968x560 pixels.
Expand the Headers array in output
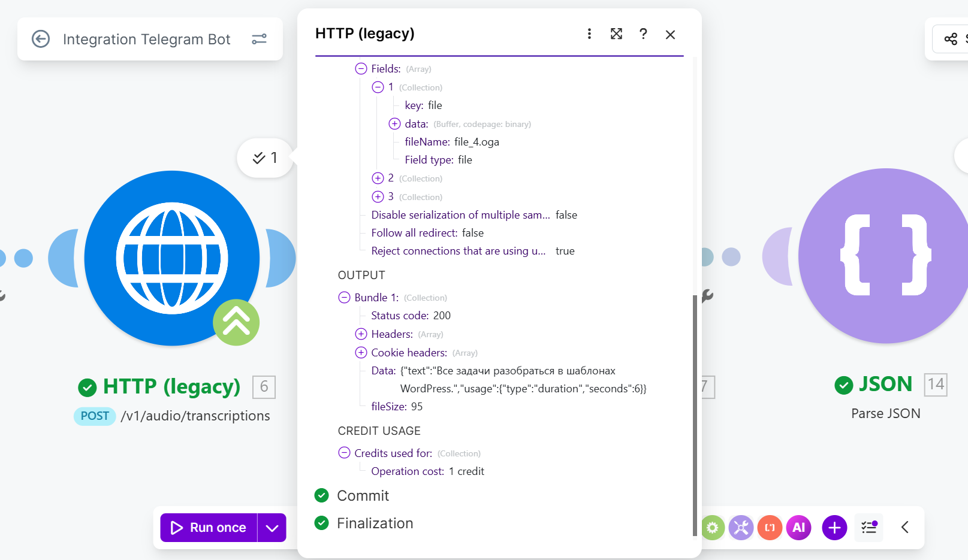(361, 334)
